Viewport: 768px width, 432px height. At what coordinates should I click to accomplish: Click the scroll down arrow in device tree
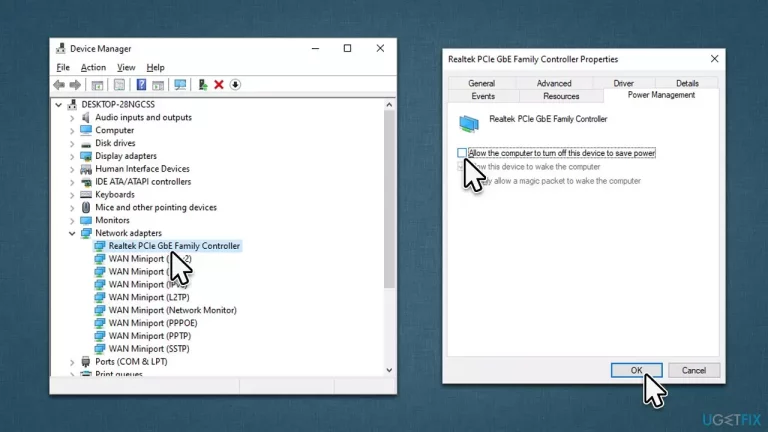click(389, 370)
